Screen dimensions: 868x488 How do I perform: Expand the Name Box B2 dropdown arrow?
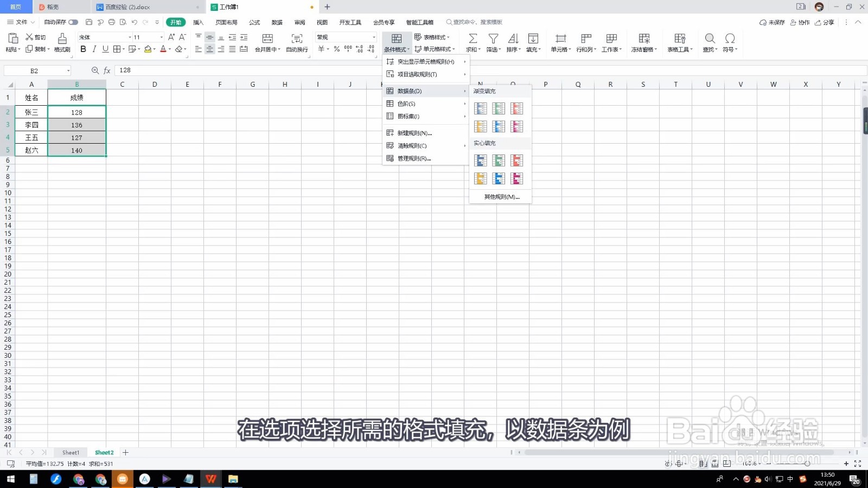[68, 70]
